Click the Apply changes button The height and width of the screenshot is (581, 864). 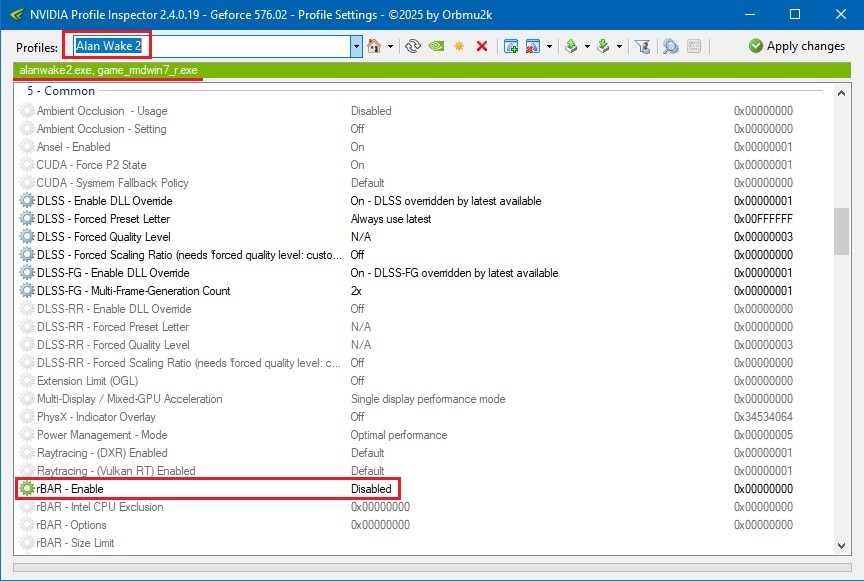(797, 46)
